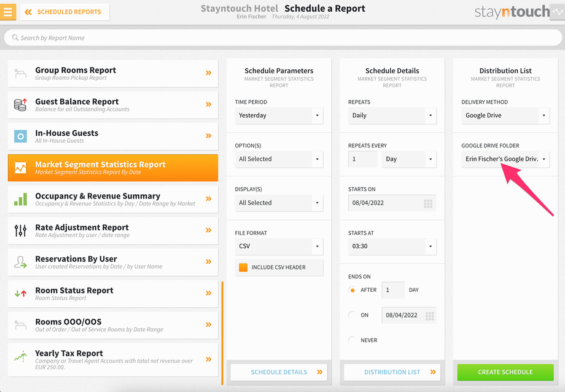Screen dimensions: 565x392
Task: Open the Display(s) dropdown
Action: (x=279, y=203)
